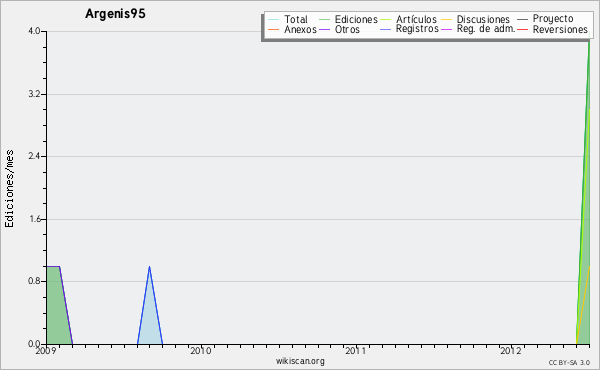
Task: Select the Artículos legend entry
Action: [416, 19]
